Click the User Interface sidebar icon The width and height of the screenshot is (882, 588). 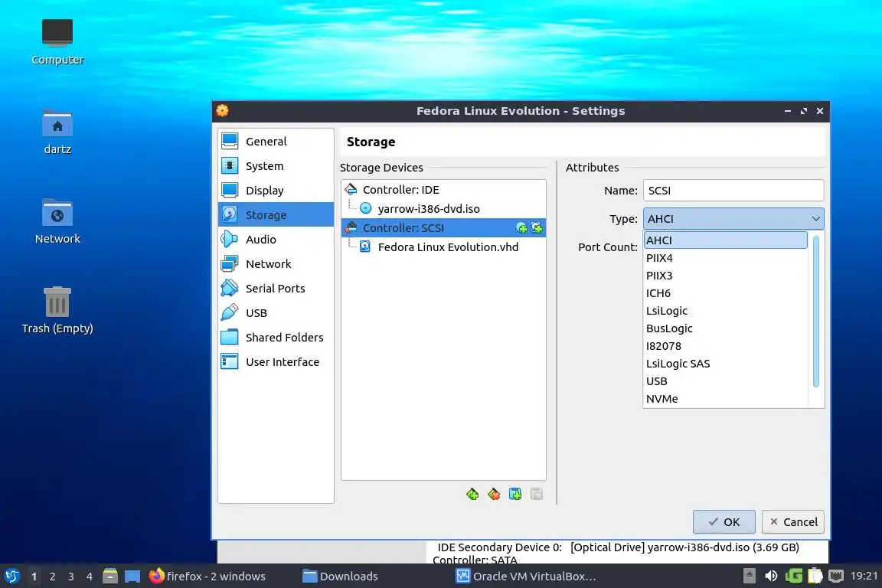[230, 362]
